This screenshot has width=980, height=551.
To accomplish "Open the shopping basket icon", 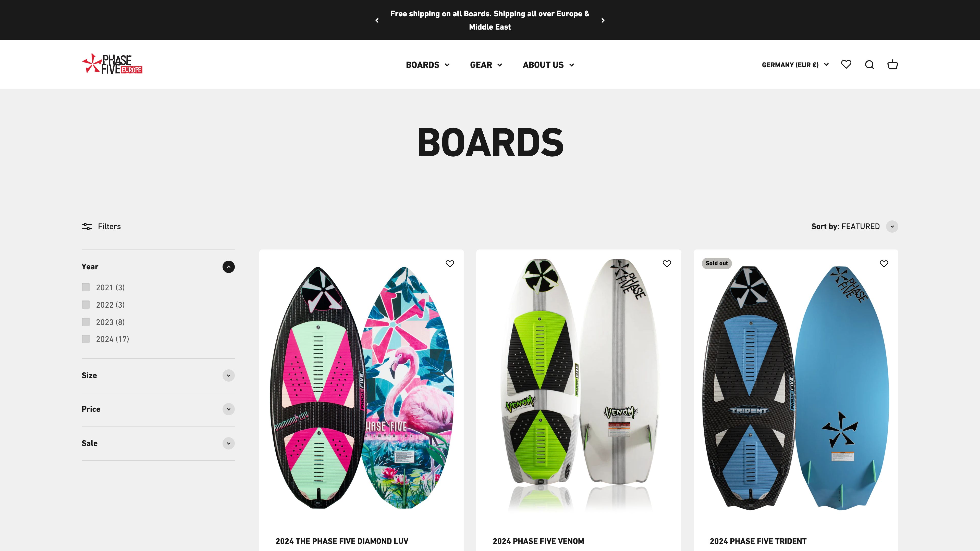I will pyautogui.click(x=892, y=65).
